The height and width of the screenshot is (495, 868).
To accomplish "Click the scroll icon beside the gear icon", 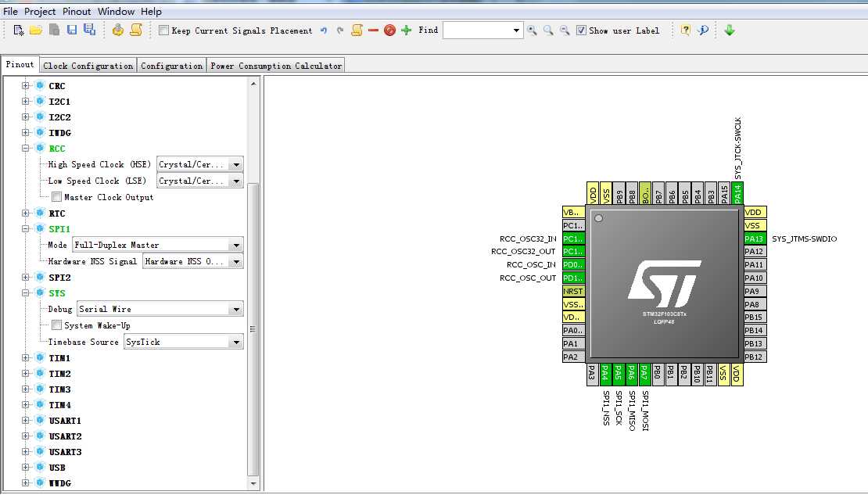I will 135,30.
